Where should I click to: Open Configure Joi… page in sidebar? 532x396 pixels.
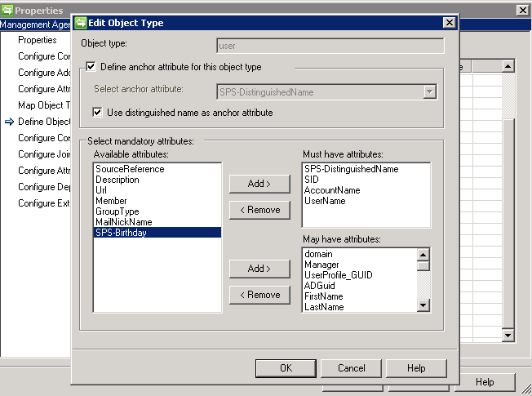pos(44,154)
